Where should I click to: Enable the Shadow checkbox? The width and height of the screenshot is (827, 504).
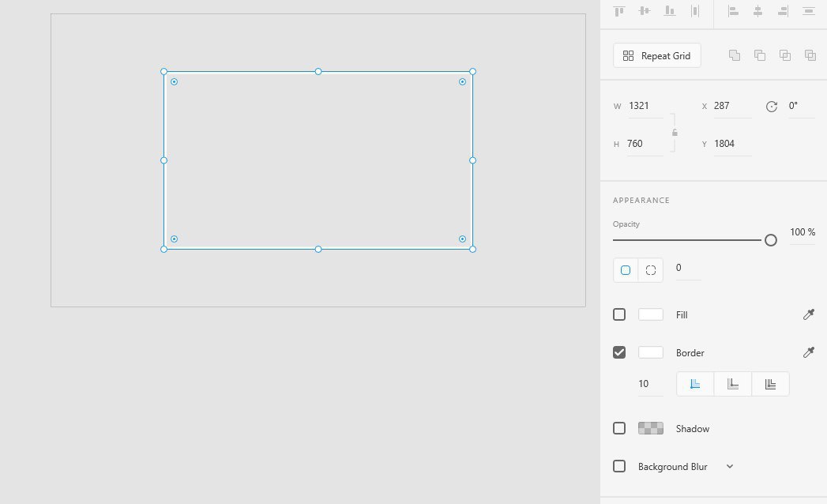coord(619,428)
